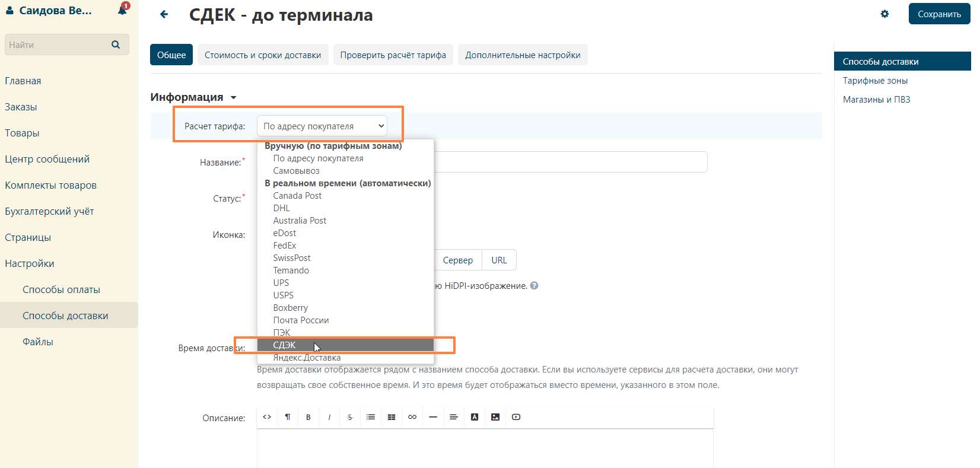
Task: Apply bold formatting in description editor
Action: click(308, 417)
